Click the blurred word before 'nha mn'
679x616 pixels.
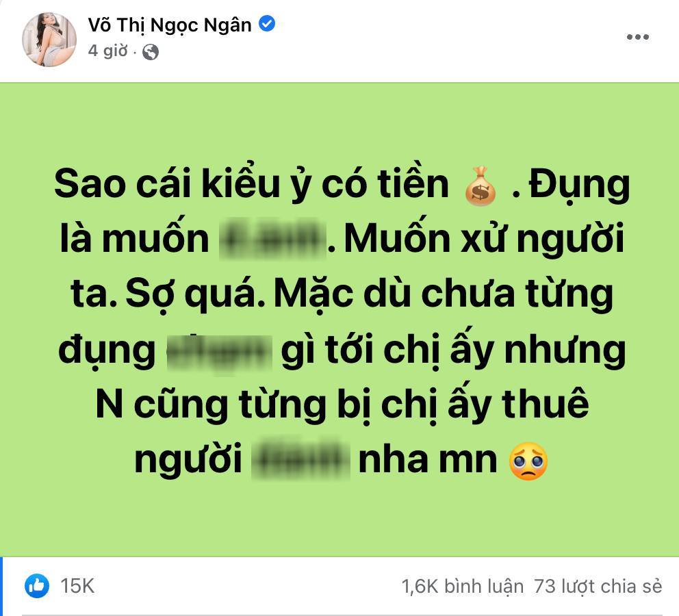point(301,460)
